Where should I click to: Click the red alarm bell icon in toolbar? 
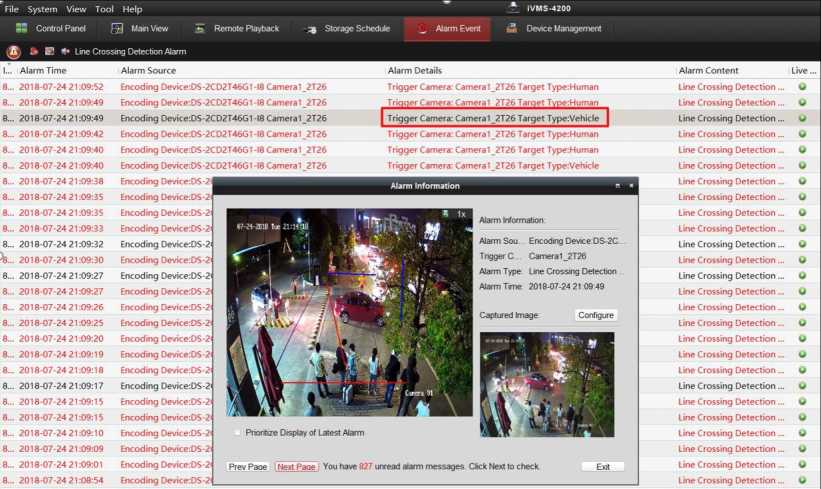pyautogui.click(x=13, y=51)
